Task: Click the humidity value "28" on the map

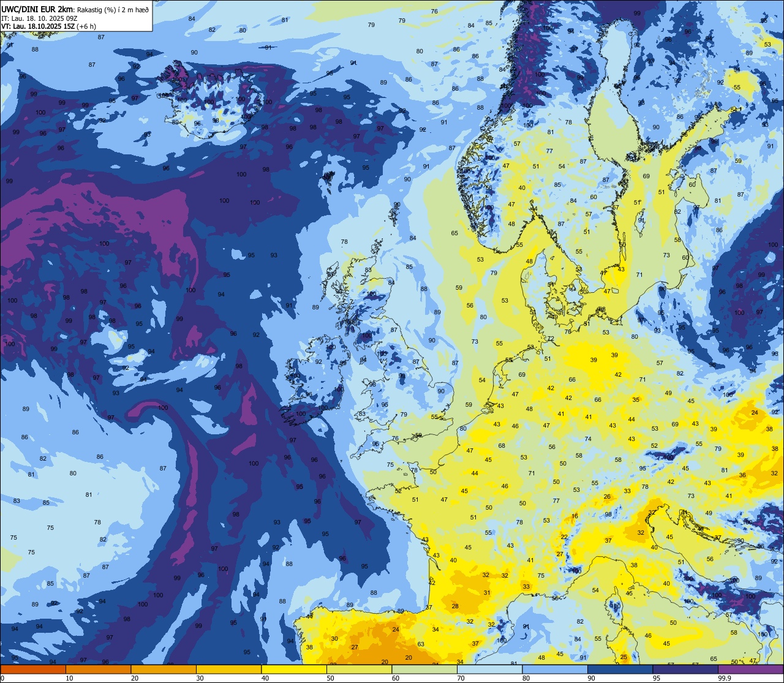Action: [455, 606]
